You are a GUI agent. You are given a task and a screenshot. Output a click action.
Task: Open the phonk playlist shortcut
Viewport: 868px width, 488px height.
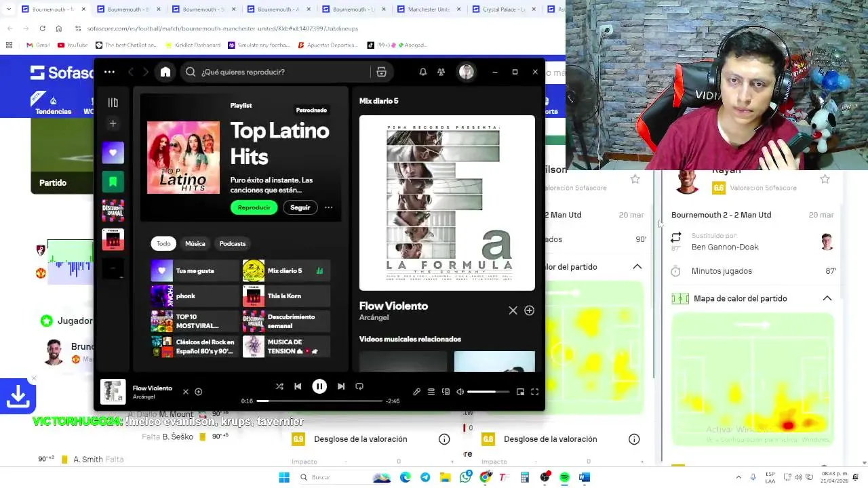pos(195,296)
